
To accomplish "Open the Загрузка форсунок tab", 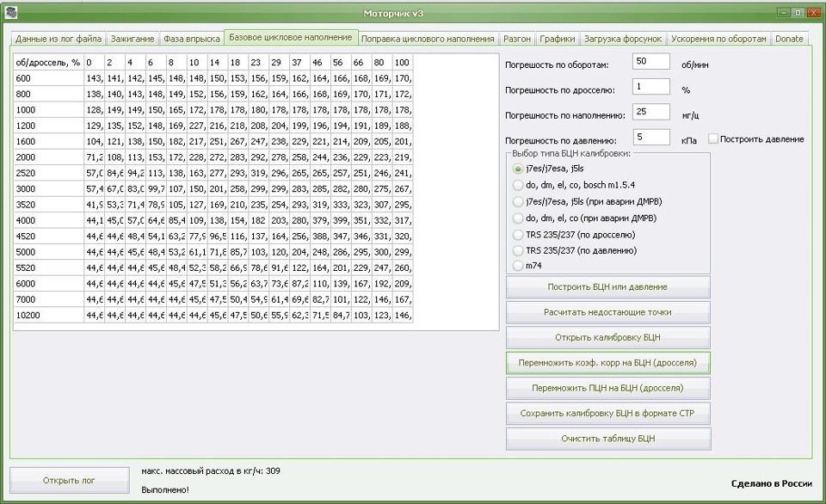I will click(x=623, y=39).
